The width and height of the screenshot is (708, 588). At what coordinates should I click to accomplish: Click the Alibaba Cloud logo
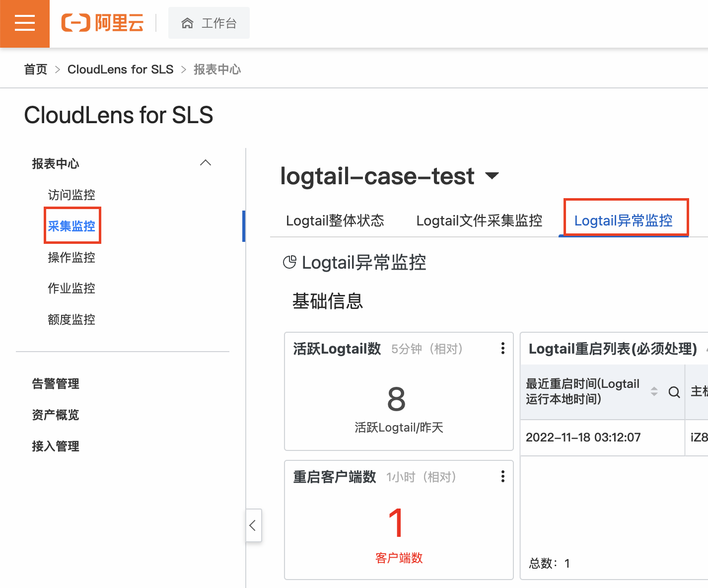[102, 23]
